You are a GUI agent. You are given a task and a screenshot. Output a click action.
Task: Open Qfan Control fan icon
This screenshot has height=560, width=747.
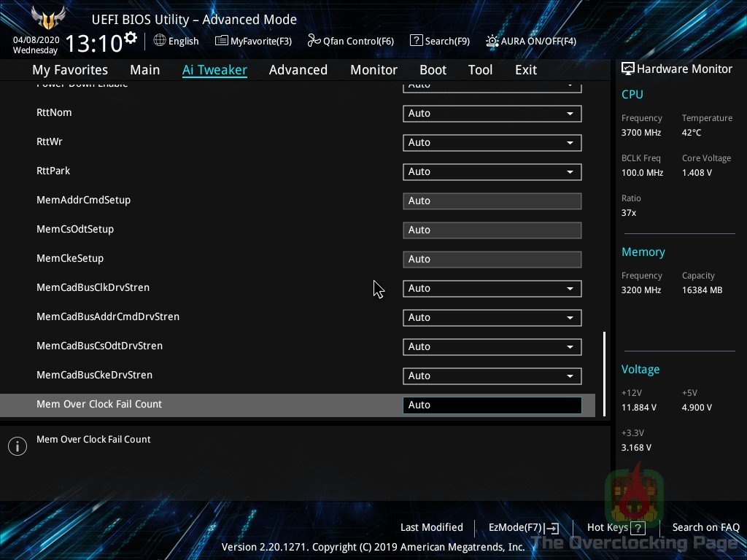point(314,41)
